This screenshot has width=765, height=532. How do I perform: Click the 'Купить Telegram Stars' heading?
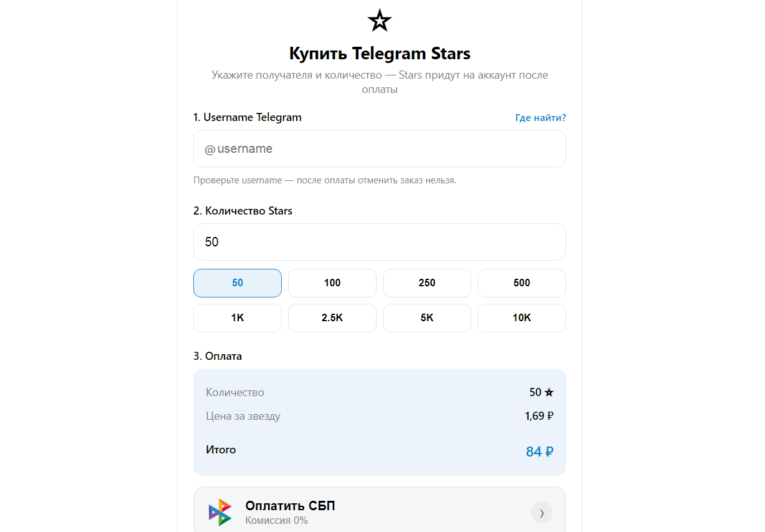coord(380,53)
